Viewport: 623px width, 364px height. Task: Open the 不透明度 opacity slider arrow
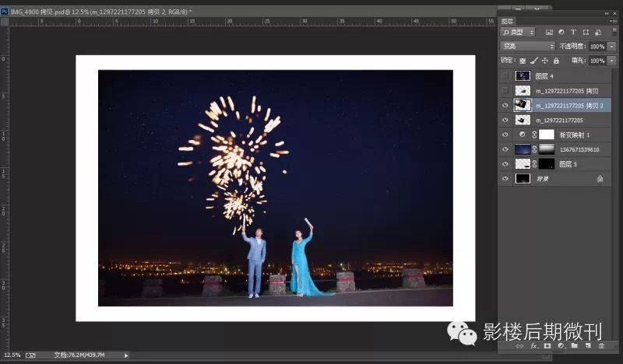tap(612, 47)
